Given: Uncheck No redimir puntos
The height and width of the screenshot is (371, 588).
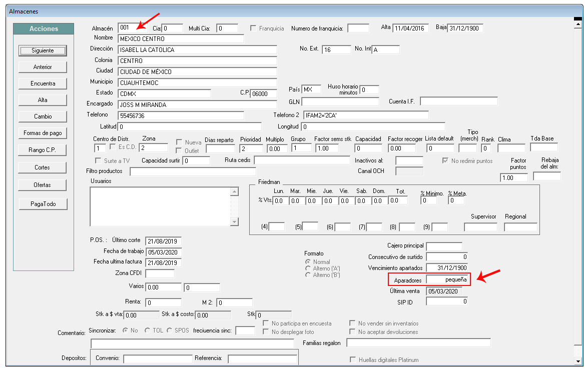Looking at the screenshot, I should coord(445,160).
